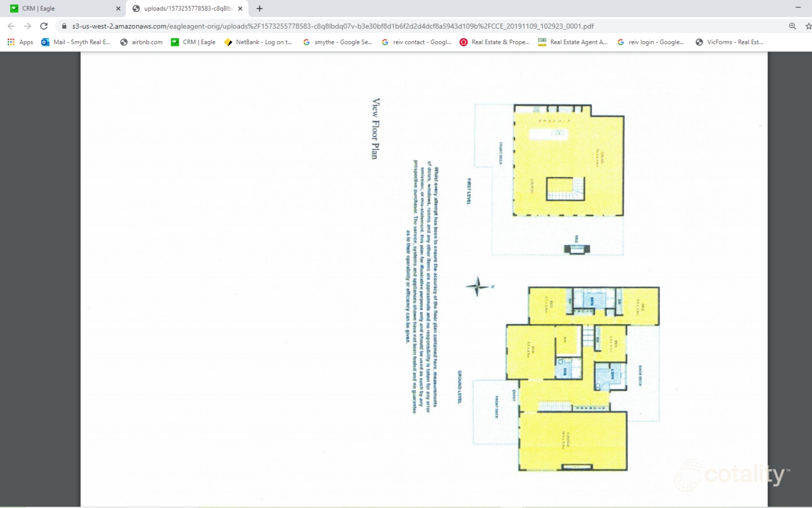Viewport: 812px width, 508px height.
Task: Open the Apps grid shortcut
Action: click(20, 42)
